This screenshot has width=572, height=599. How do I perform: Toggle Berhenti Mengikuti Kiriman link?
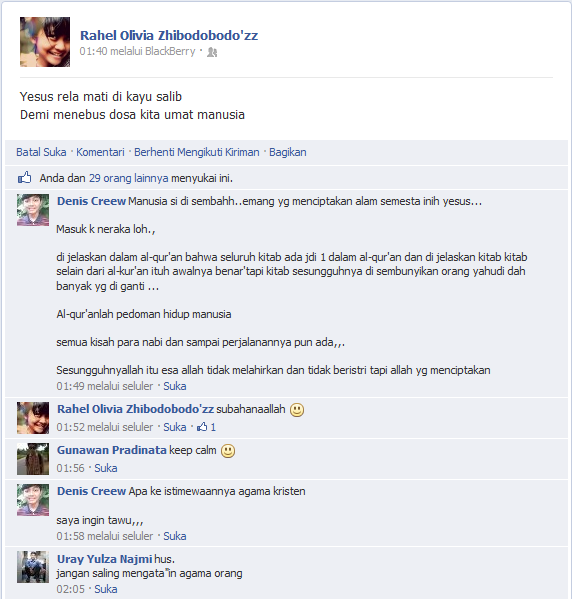[x=197, y=152]
